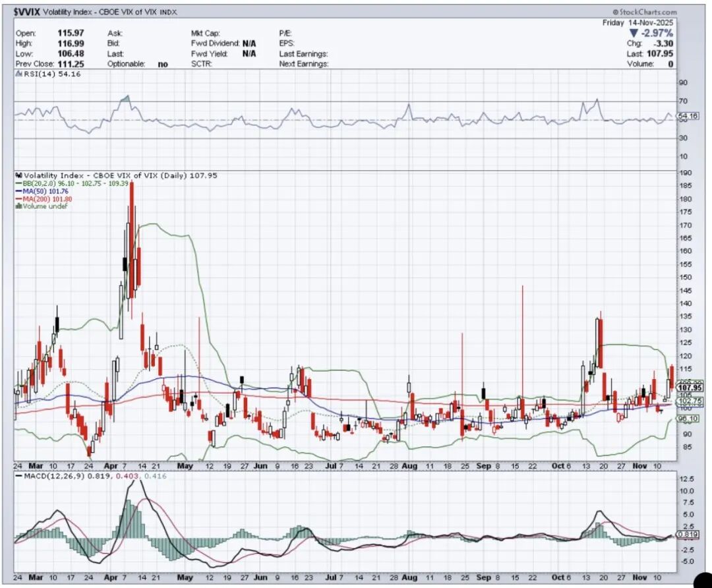712x588 pixels.
Task: Click the High value 116.99
Action: (71, 44)
